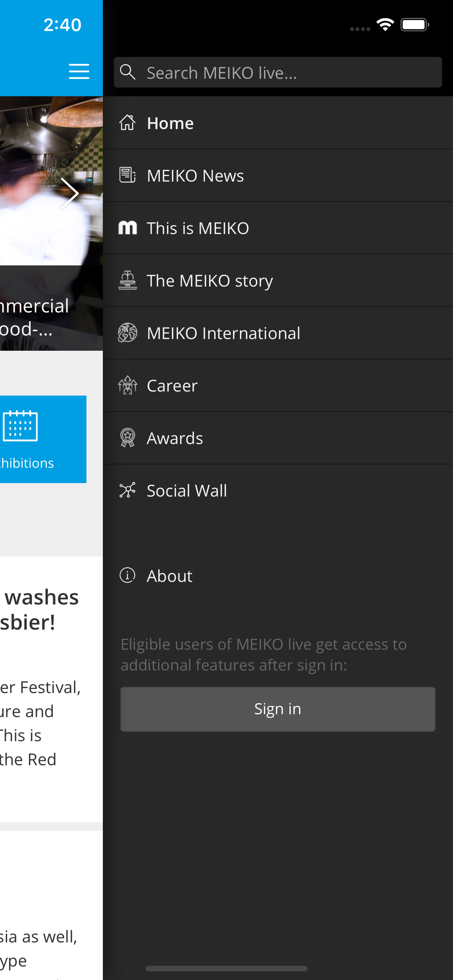Open the Exhibitions tile label
The width and height of the screenshot is (453, 980).
(27, 463)
